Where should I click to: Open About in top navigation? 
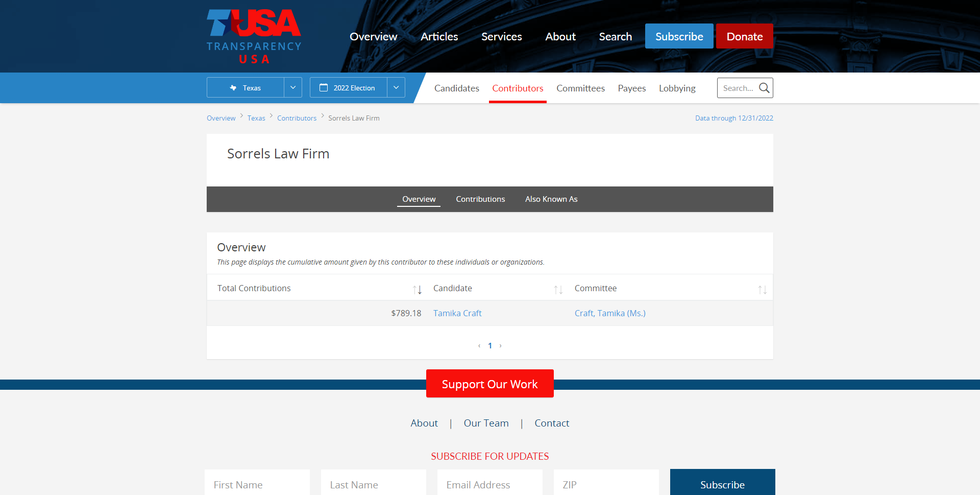tap(560, 37)
